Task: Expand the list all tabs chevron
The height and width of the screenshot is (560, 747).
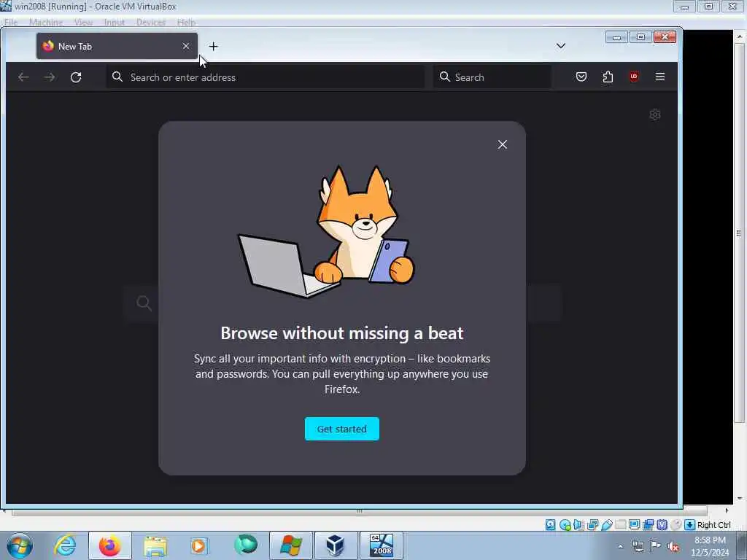Action: pyautogui.click(x=561, y=46)
